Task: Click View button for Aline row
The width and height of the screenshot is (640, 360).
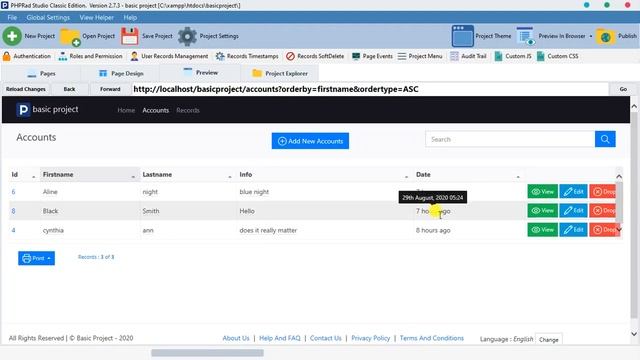Action: tap(542, 191)
